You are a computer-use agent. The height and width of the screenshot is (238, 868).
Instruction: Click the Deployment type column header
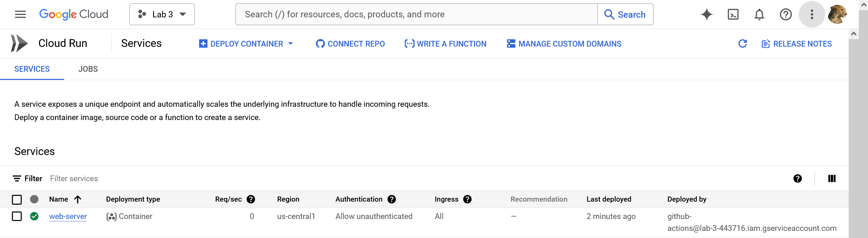[x=133, y=199]
